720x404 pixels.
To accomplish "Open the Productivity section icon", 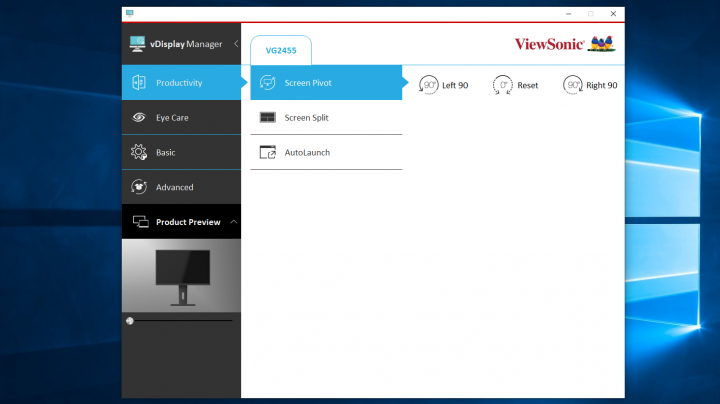I will point(139,83).
